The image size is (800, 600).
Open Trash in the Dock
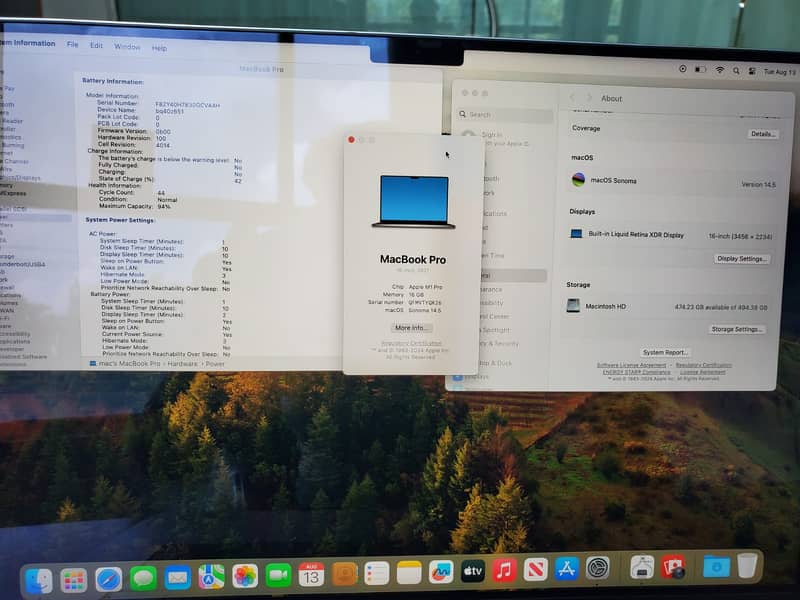747,566
